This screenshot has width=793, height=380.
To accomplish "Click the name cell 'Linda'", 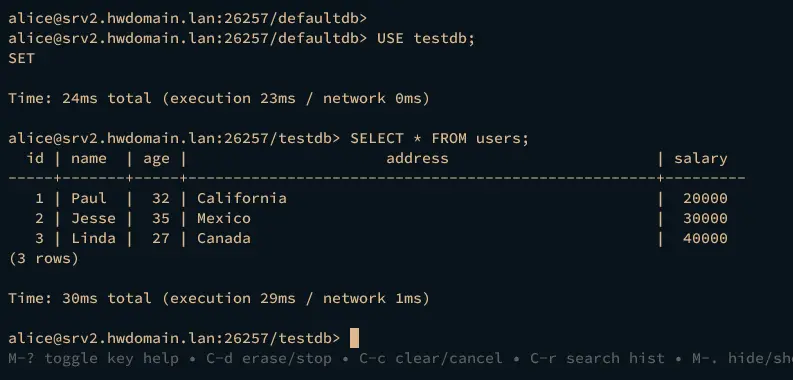I will pyautogui.click(x=93, y=238).
